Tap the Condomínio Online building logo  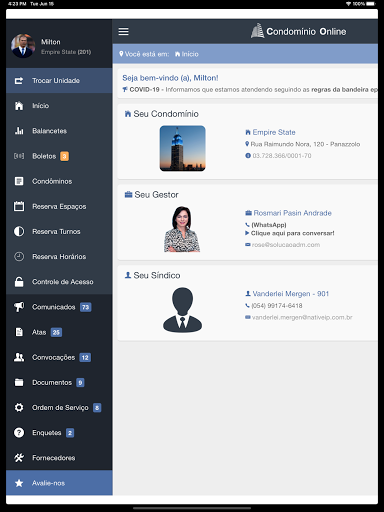pos(257,31)
